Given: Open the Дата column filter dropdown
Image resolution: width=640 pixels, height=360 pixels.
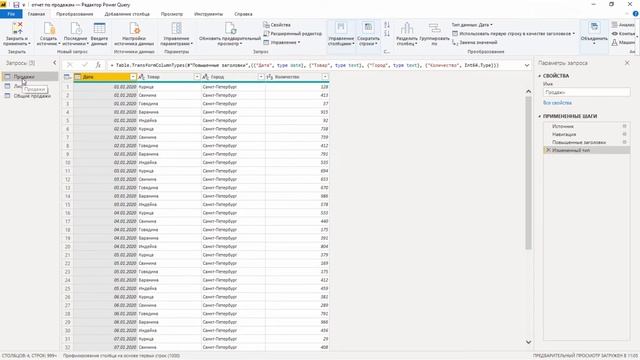Looking at the screenshot, I should (x=133, y=77).
